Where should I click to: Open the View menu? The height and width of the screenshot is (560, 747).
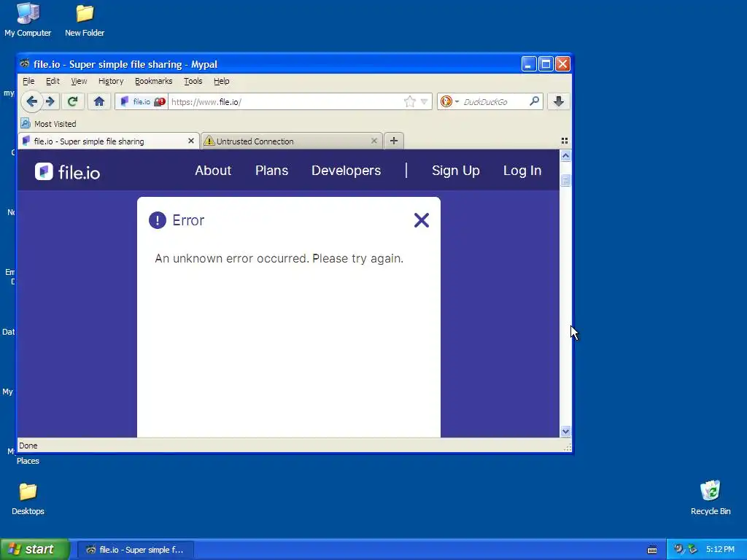[x=79, y=81]
